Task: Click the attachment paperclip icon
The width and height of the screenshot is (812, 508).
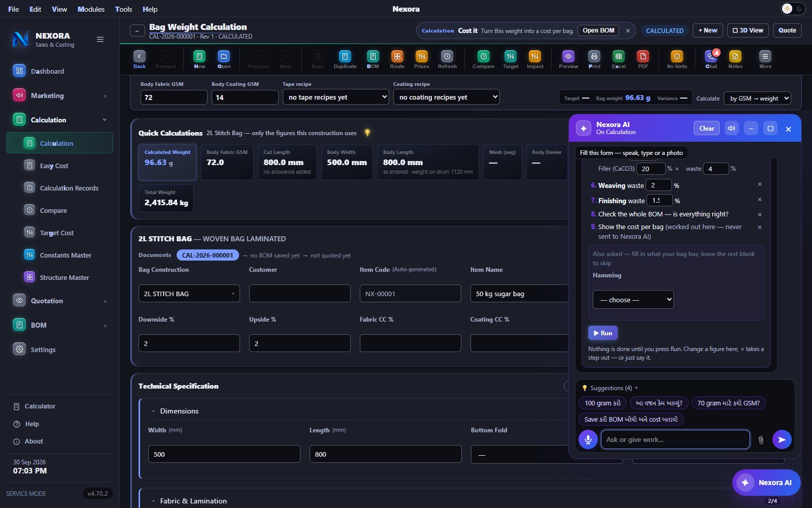Action: [x=761, y=440]
